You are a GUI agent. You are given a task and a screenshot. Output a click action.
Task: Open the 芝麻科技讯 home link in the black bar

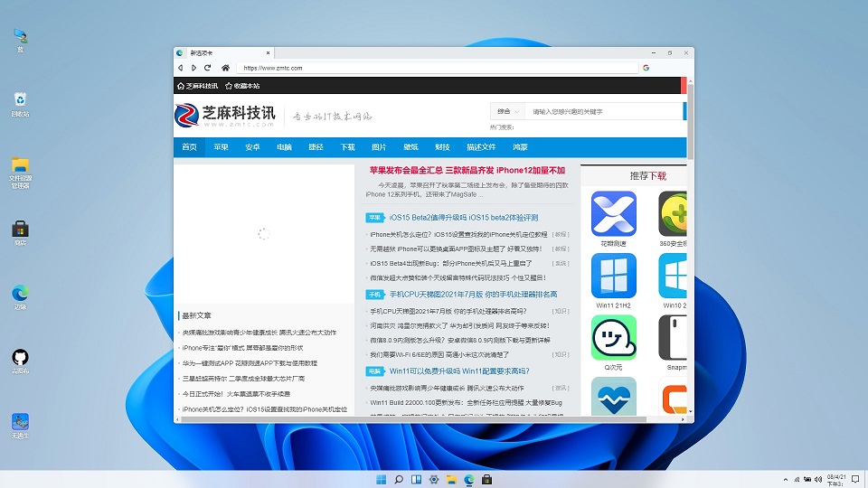tap(198, 86)
